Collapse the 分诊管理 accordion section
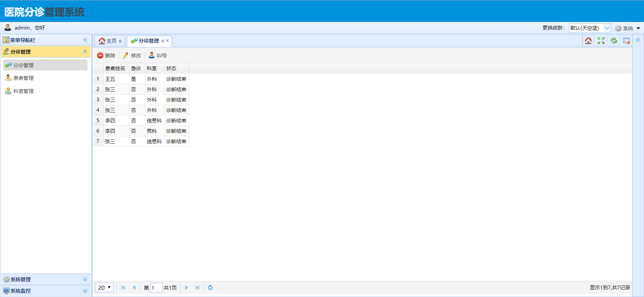 [x=85, y=52]
